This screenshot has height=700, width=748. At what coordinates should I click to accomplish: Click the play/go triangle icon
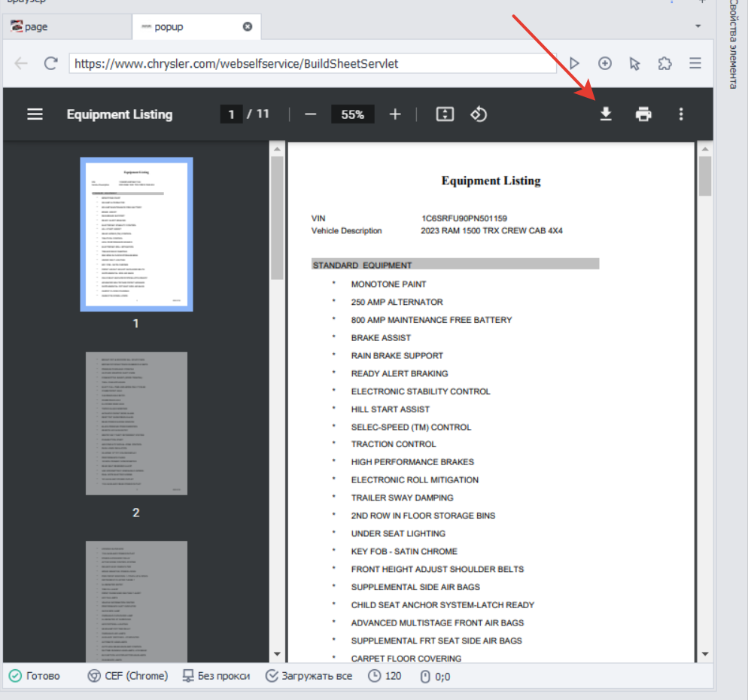574,63
